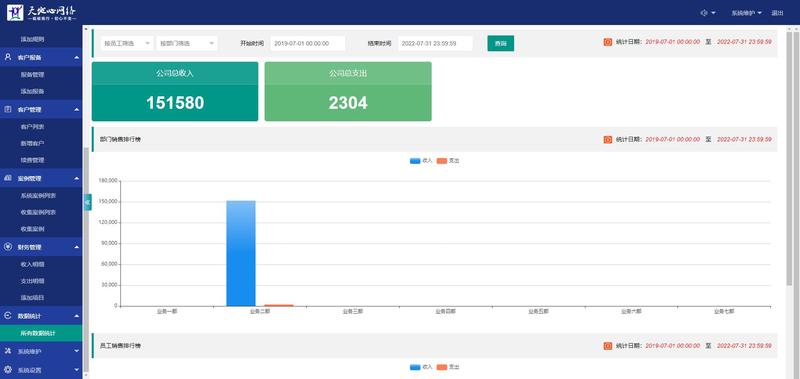Click the 业务三部 axis label
Viewport: 800px width, 379px height.
pyautogui.click(x=353, y=311)
